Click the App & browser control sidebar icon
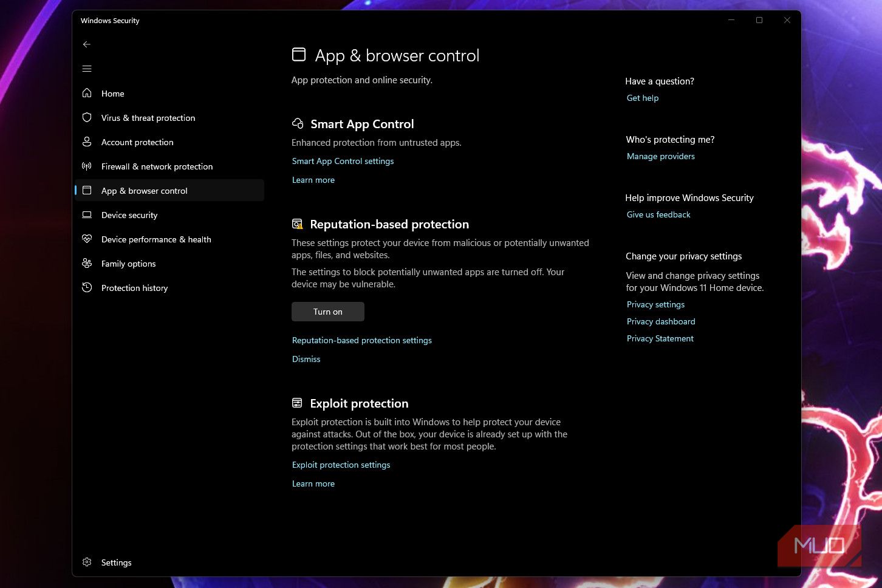 coord(87,190)
